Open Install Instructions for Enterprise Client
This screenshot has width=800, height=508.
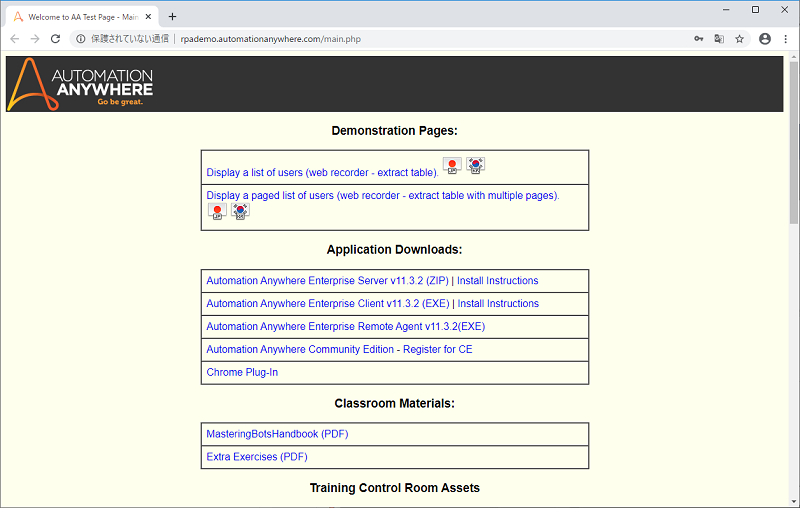coord(498,303)
